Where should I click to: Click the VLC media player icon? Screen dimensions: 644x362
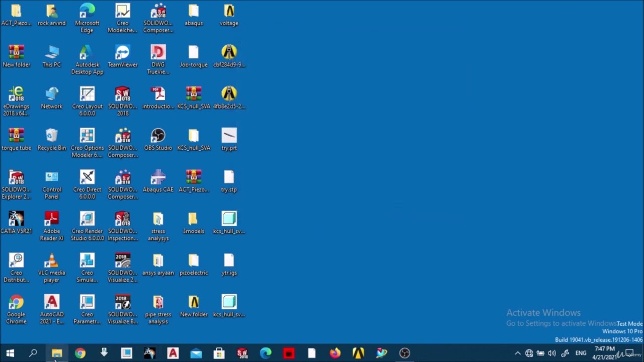[x=51, y=268]
